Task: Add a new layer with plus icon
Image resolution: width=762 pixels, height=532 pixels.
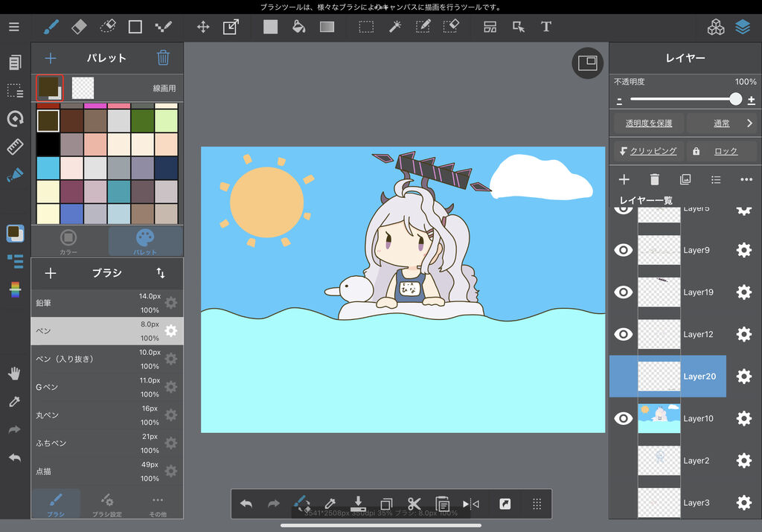Action: click(x=624, y=179)
